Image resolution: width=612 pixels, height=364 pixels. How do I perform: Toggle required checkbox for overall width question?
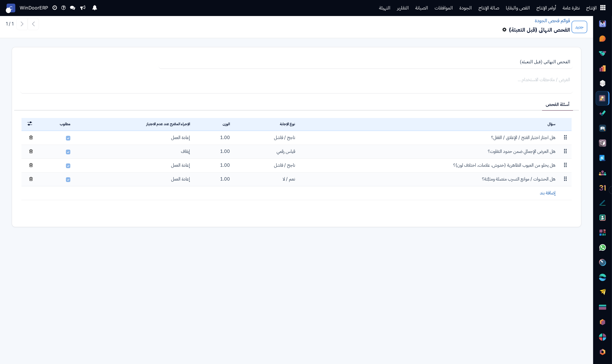[x=68, y=152]
